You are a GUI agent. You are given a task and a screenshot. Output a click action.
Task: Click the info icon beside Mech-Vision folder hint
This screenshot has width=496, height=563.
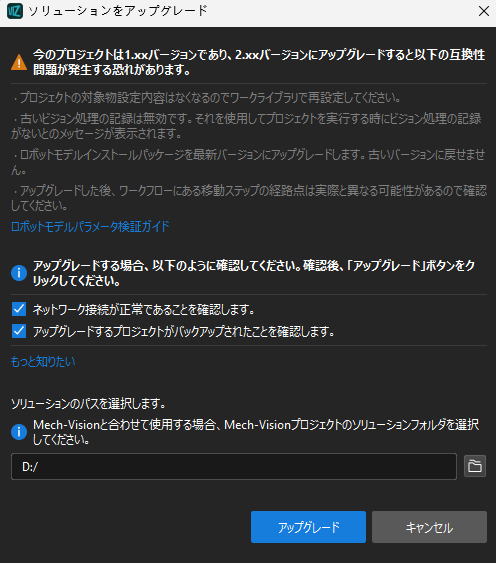point(19,432)
